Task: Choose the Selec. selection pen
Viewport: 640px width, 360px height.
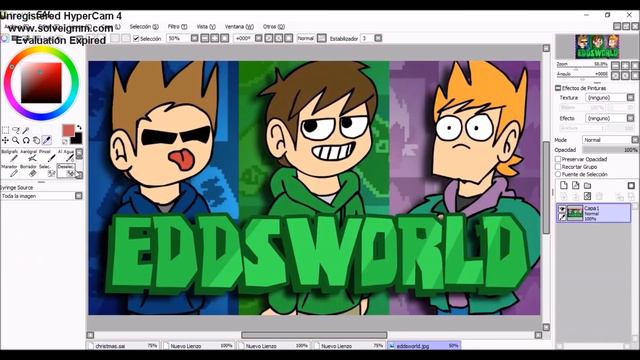Action: 48,171
